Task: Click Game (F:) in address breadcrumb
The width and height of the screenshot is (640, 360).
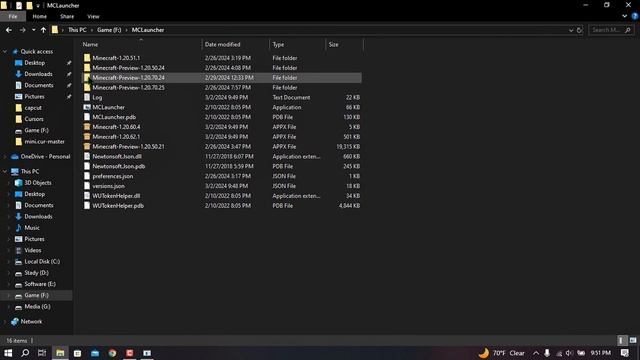Action: click(109, 30)
